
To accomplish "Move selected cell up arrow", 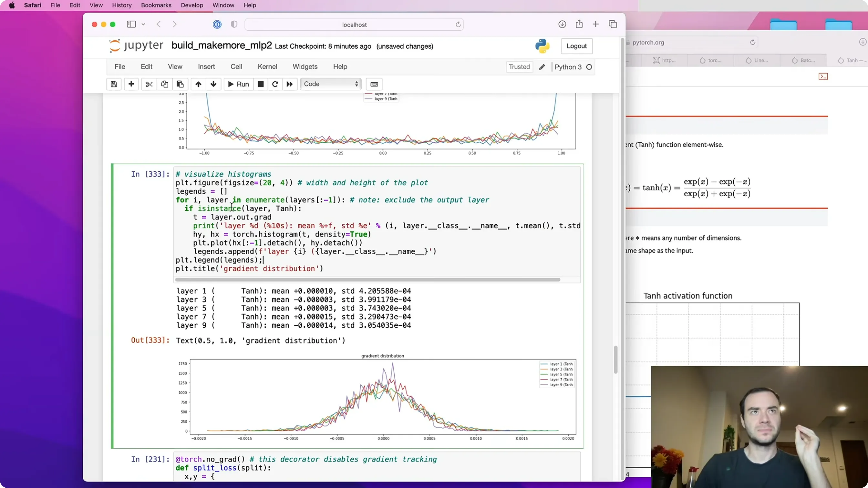I will tap(199, 84).
